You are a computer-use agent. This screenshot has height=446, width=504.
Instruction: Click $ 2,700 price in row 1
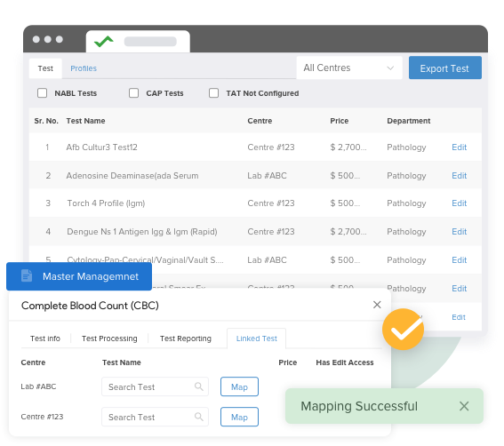[x=348, y=147]
